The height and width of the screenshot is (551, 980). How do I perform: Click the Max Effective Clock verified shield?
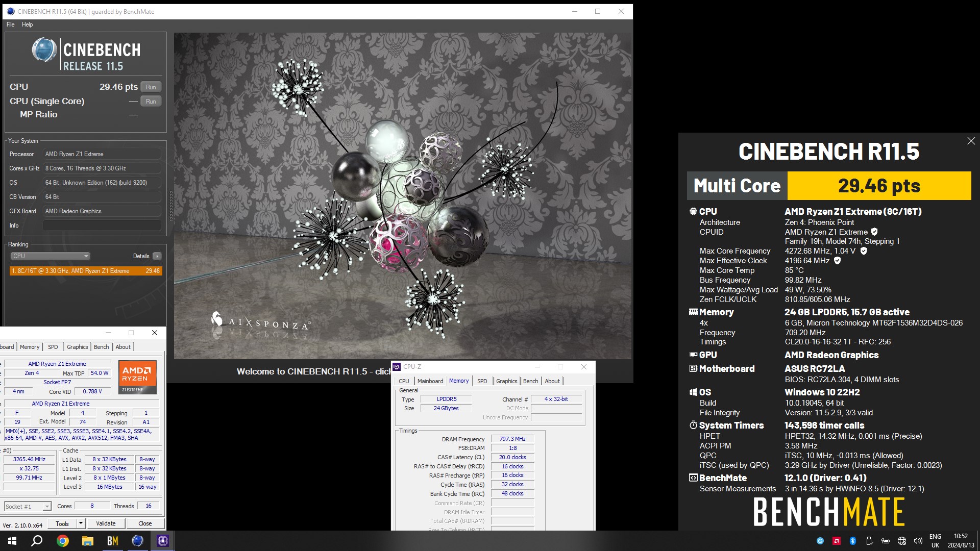pos(837,261)
